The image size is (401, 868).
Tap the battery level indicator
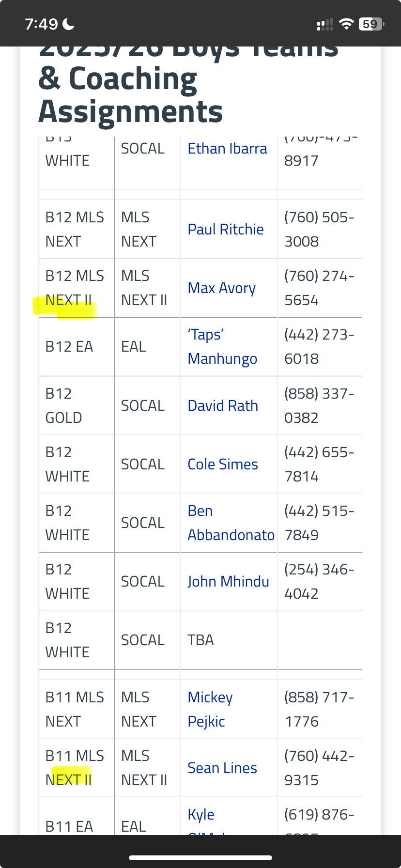coord(371,24)
